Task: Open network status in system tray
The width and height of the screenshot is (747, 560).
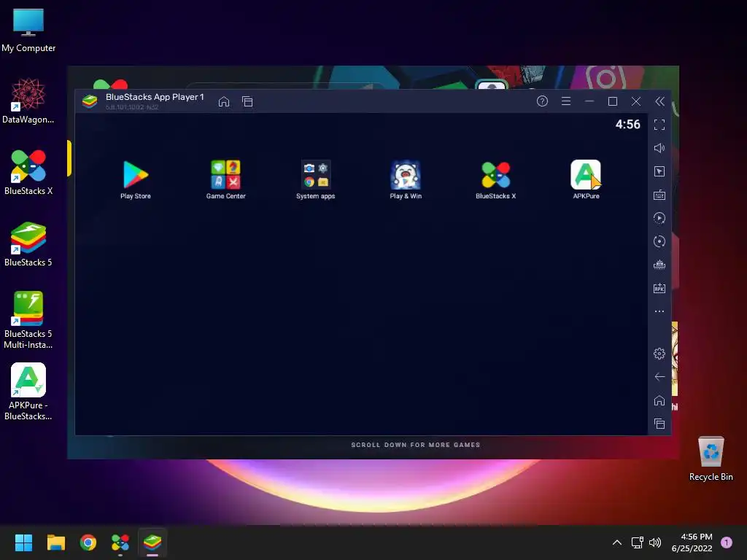Action: 637,542
